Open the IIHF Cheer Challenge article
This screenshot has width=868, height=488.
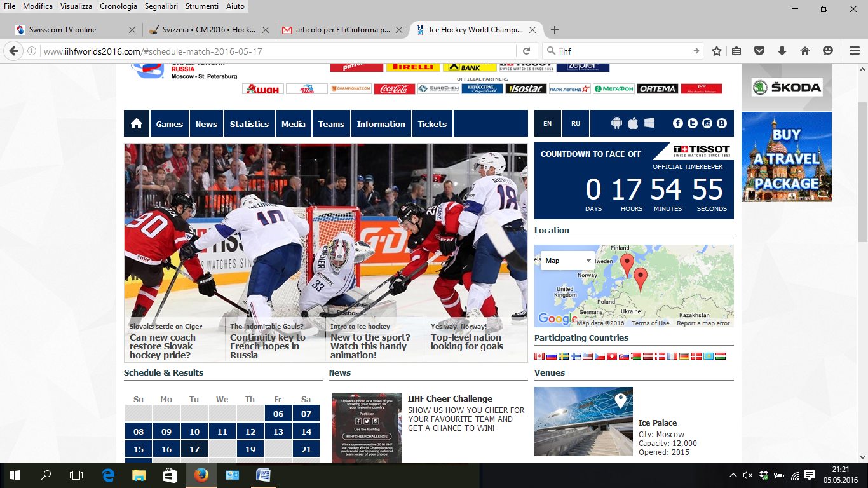[450, 399]
